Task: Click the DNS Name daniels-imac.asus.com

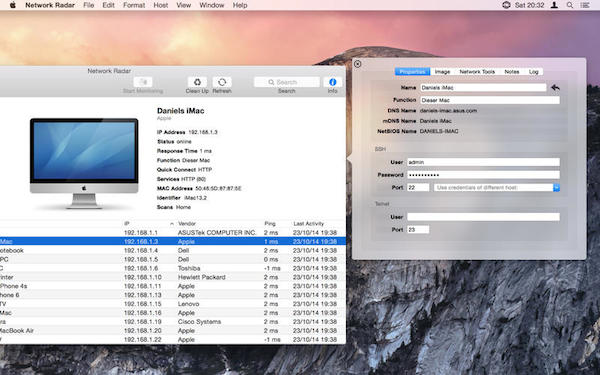Action: pos(448,111)
